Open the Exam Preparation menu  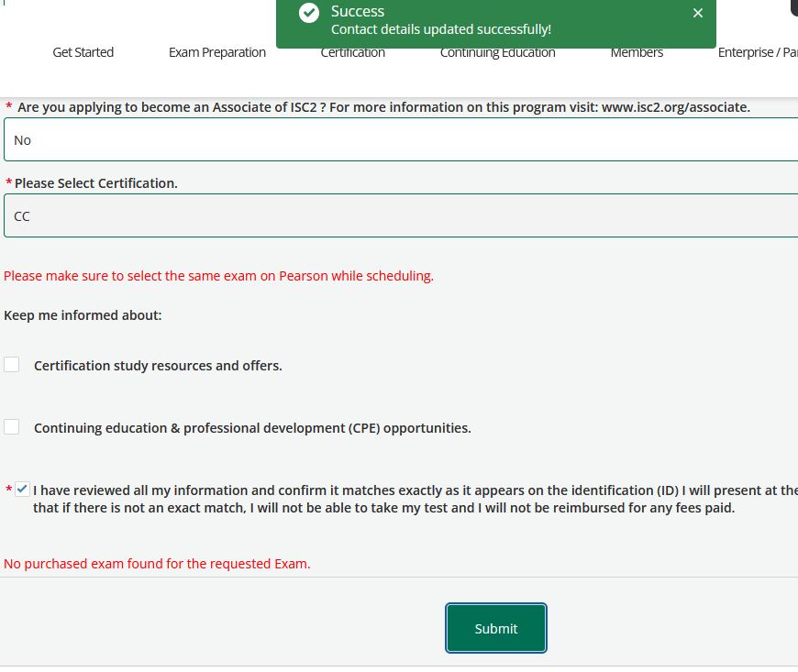(x=217, y=52)
